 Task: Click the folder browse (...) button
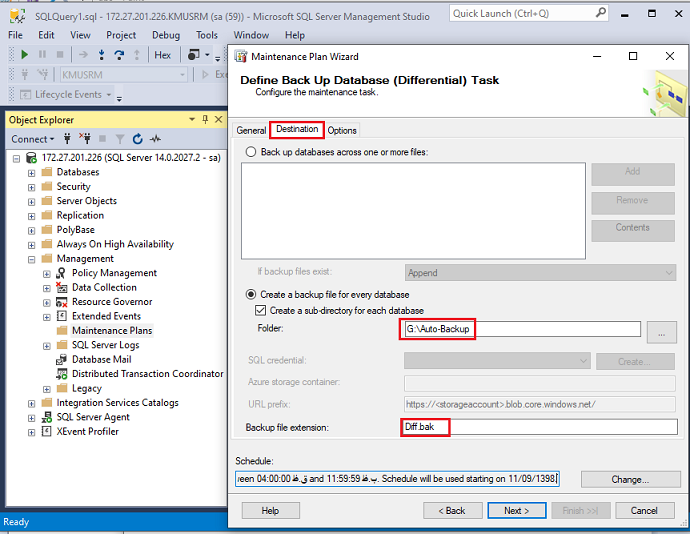click(x=662, y=329)
